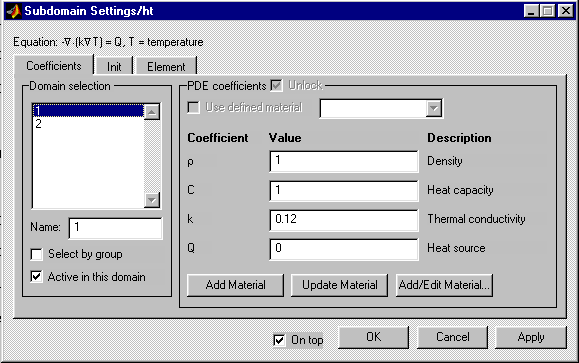Click the domain list scroll down arrow
Image resolution: width=579 pixels, height=363 pixels.
pyautogui.click(x=152, y=200)
